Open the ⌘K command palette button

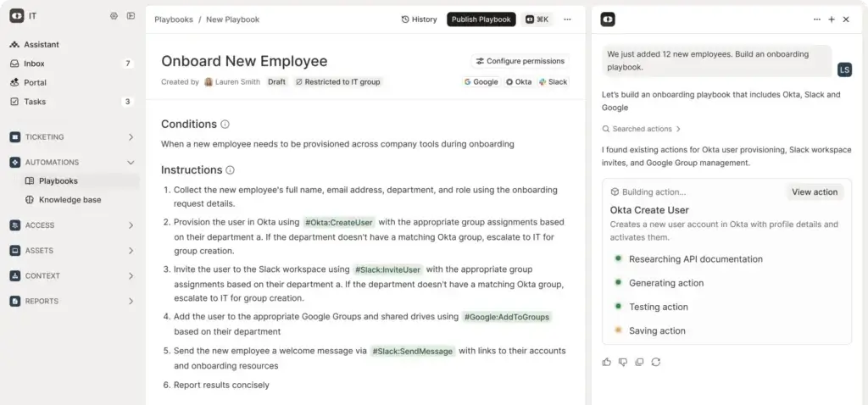[537, 19]
